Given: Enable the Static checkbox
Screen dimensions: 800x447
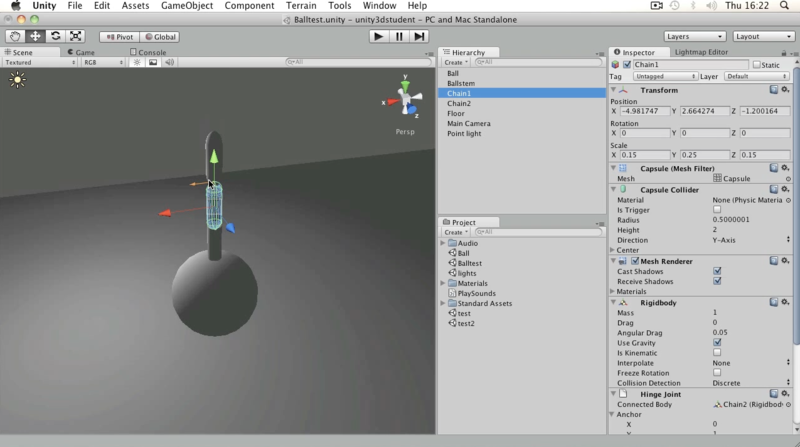Looking at the screenshot, I should tap(757, 65).
